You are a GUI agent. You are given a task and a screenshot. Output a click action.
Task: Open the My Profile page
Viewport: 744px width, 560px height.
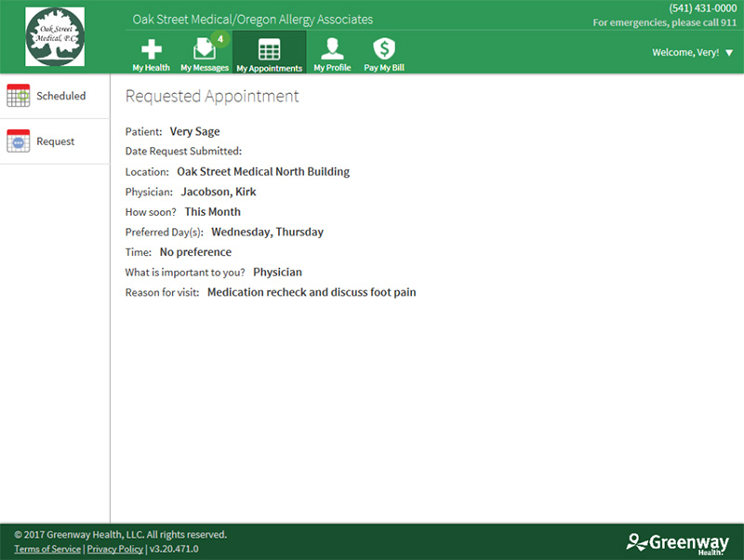point(332,54)
